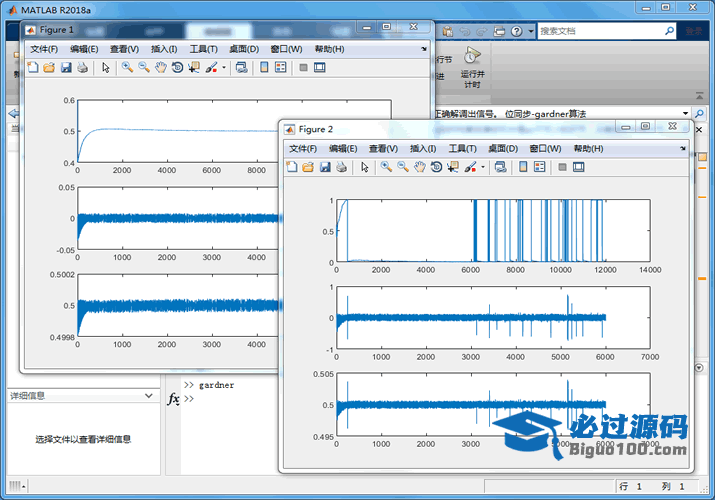The height and width of the screenshot is (500, 715).
Task: Click New Figure icon in Figure 1 toolbar
Action: point(33,67)
